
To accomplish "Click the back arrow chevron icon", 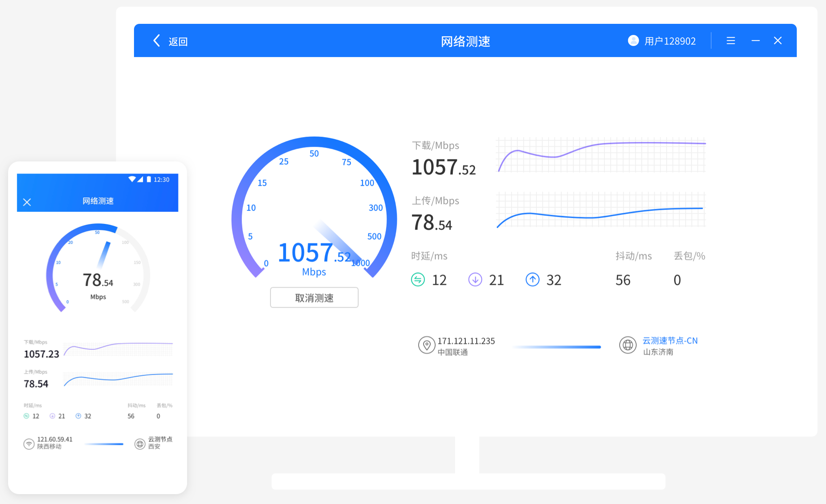I will point(156,40).
